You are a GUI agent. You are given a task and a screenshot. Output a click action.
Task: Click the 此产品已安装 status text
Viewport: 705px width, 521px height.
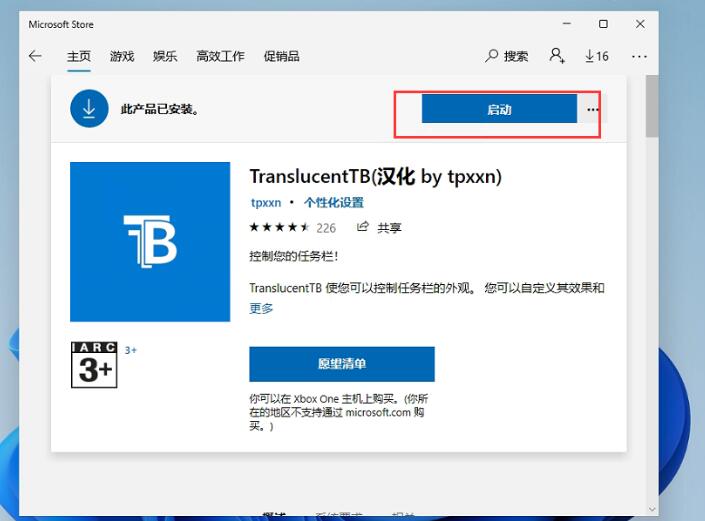(160, 109)
